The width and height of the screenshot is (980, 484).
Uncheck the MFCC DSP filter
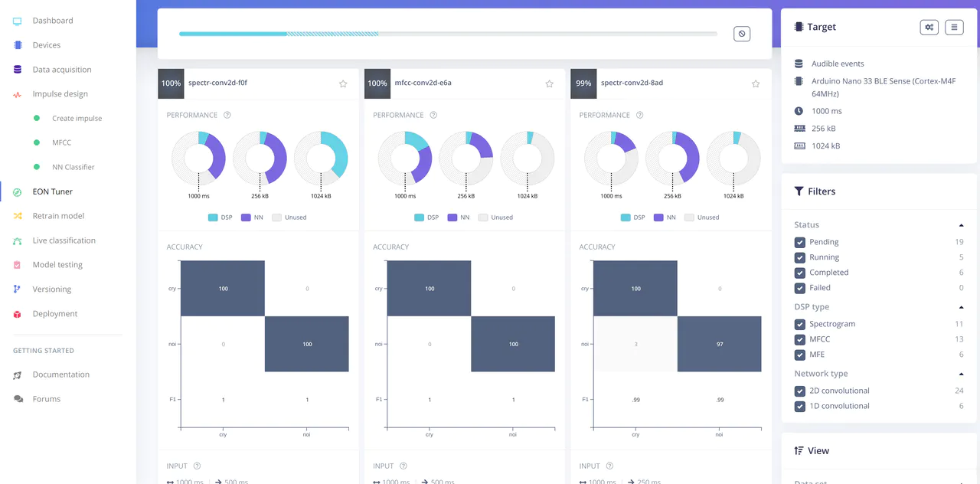click(800, 339)
